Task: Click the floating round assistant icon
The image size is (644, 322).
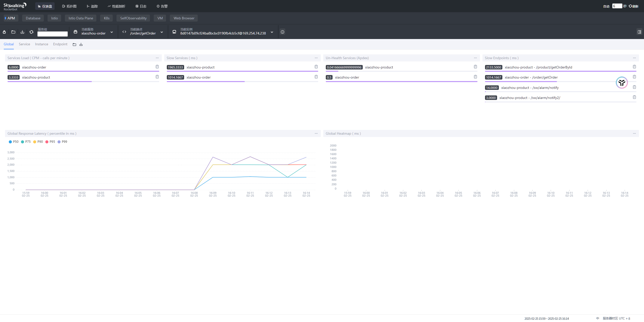Action: click(622, 83)
